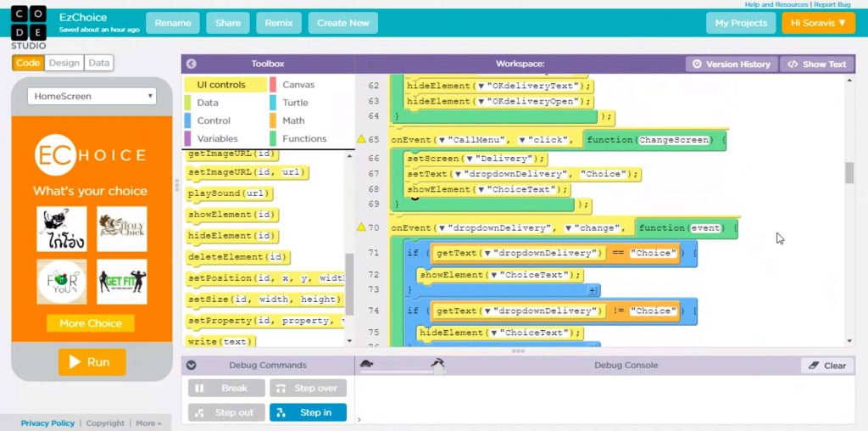
Task: Open Version History
Action: pyautogui.click(x=732, y=64)
